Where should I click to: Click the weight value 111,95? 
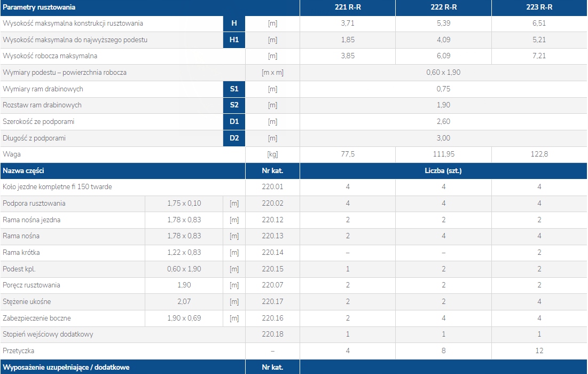pyautogui.click(x=443, y=154)
